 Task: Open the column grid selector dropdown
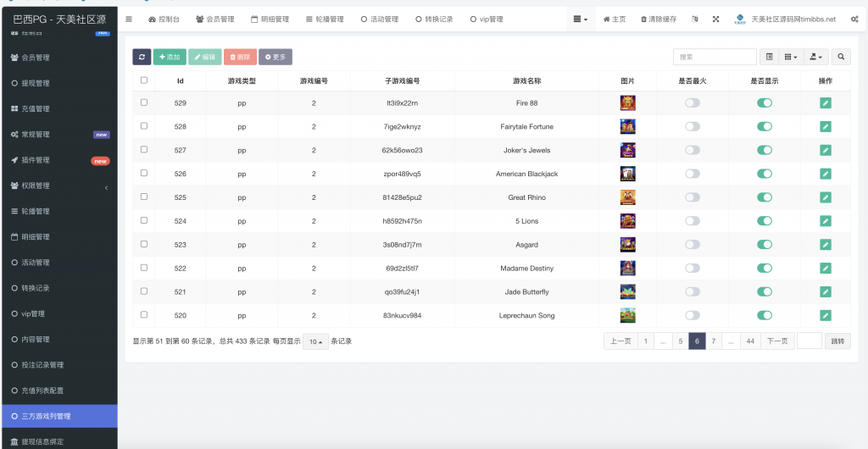point(791,57)
